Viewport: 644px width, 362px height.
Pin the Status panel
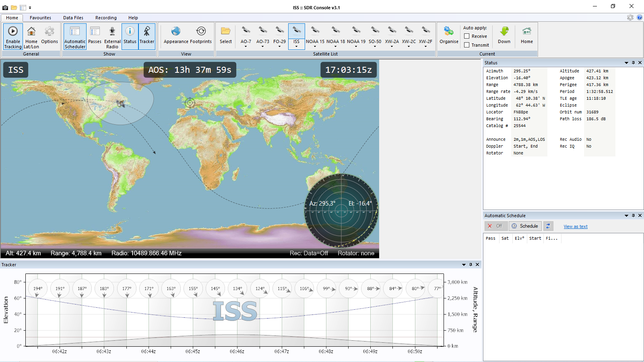pyautogui.click(x=633, y=63)
